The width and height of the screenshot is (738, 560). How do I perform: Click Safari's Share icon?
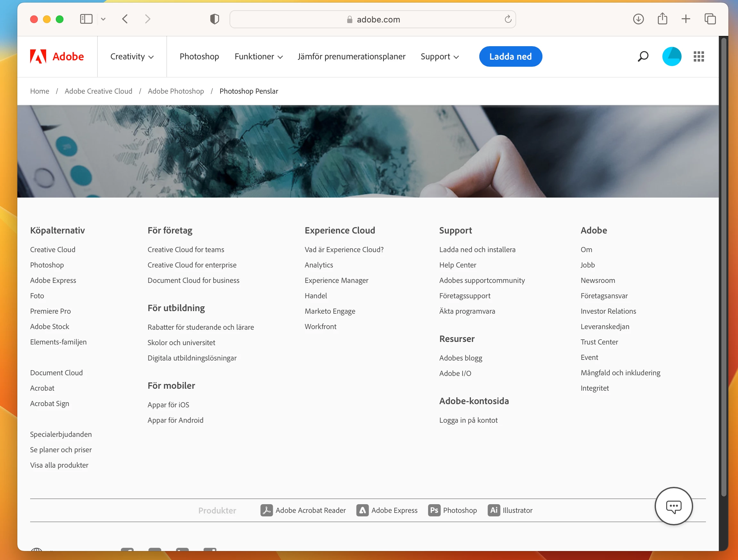coord(662,19)
